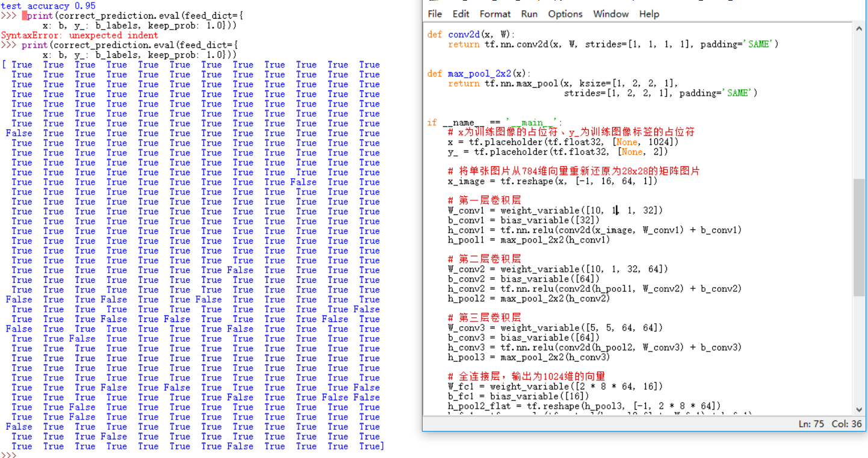868x458 pixels.
Task: Click the '# 第二层卷积层' comment
Action: click(485, 259)
